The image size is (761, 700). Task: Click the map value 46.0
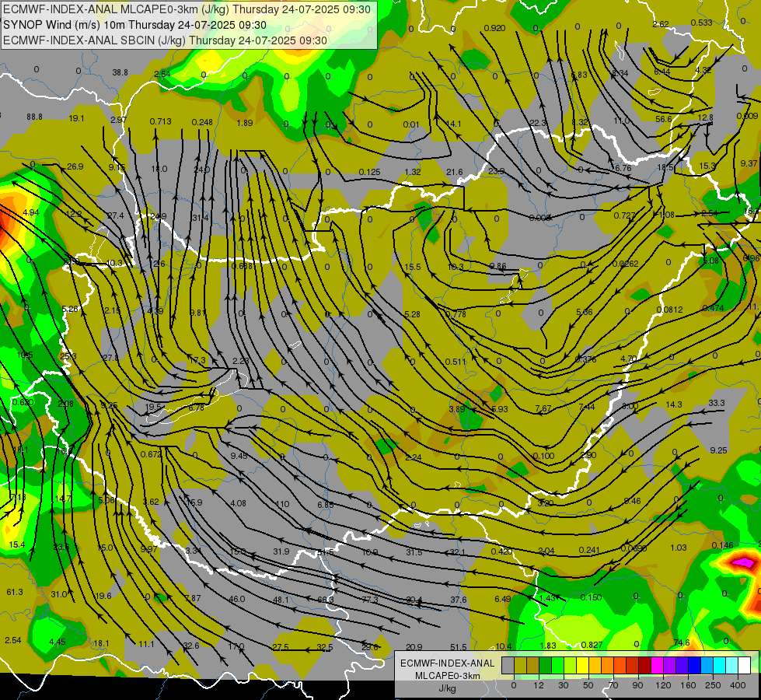[237, 599]
